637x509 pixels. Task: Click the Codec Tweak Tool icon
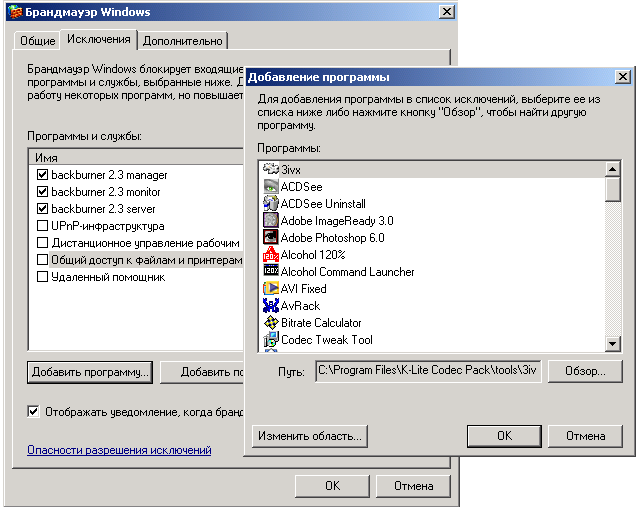[271, 340]
